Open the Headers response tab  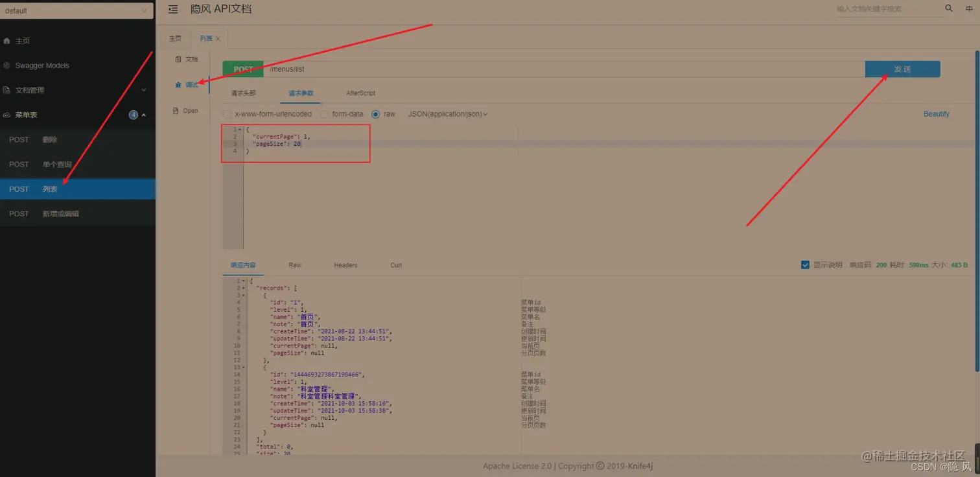click(345, 265)
